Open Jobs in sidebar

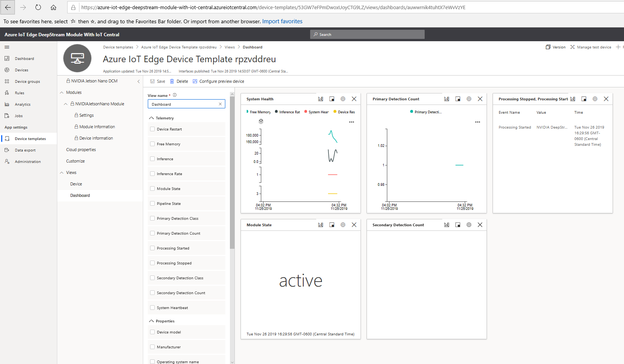click(19, 116)
